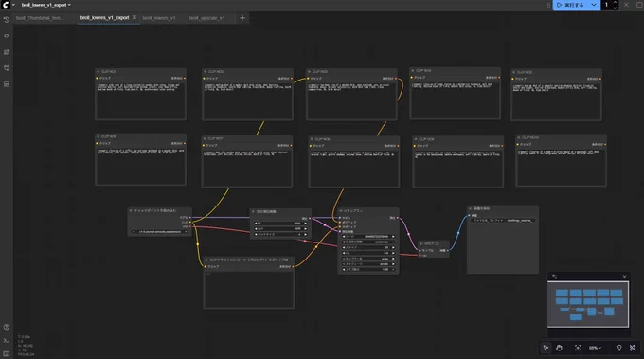This screenshot has width=644, height=359.
Task: Toggle the focus mode lightbulb icon
Action: click(x=619, y=348)
